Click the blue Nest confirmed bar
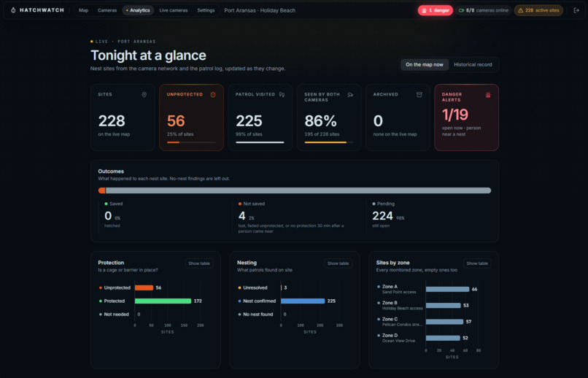 (303, 301)
